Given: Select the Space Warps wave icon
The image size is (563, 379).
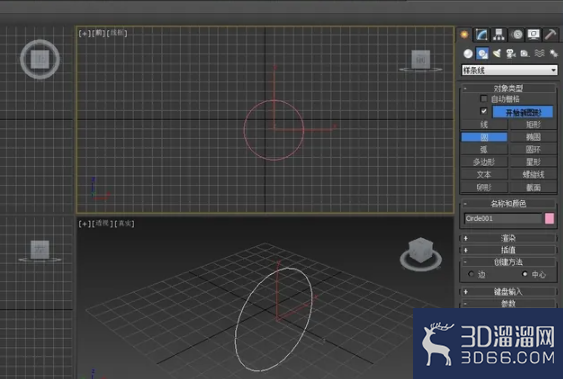Looking at the screenshot, I should (539, 53).
